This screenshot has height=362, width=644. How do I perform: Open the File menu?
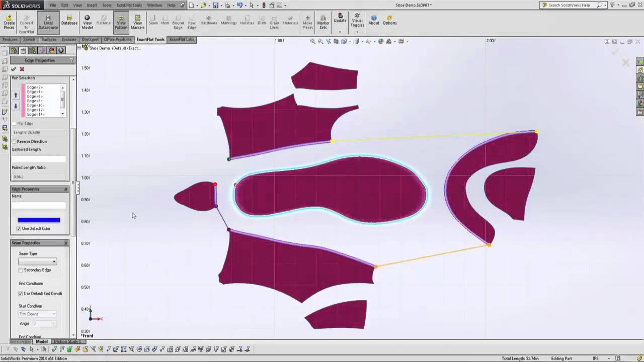53,5
